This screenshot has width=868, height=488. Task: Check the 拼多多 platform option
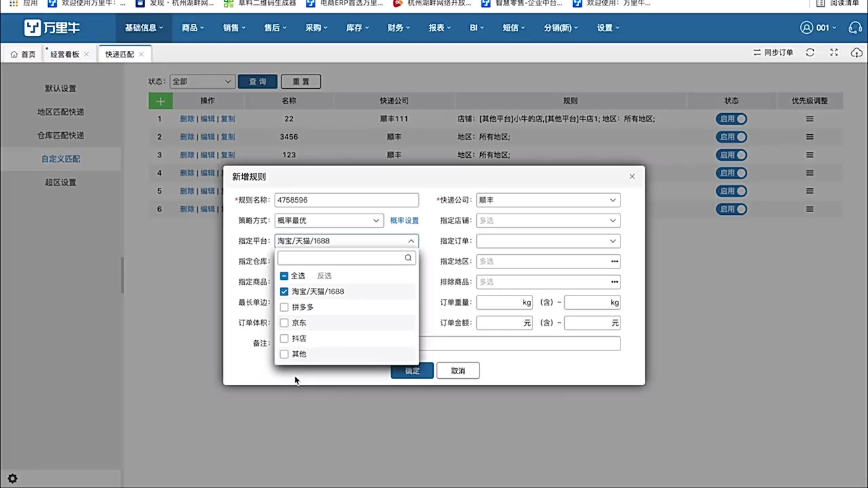[x=284, y=307]
